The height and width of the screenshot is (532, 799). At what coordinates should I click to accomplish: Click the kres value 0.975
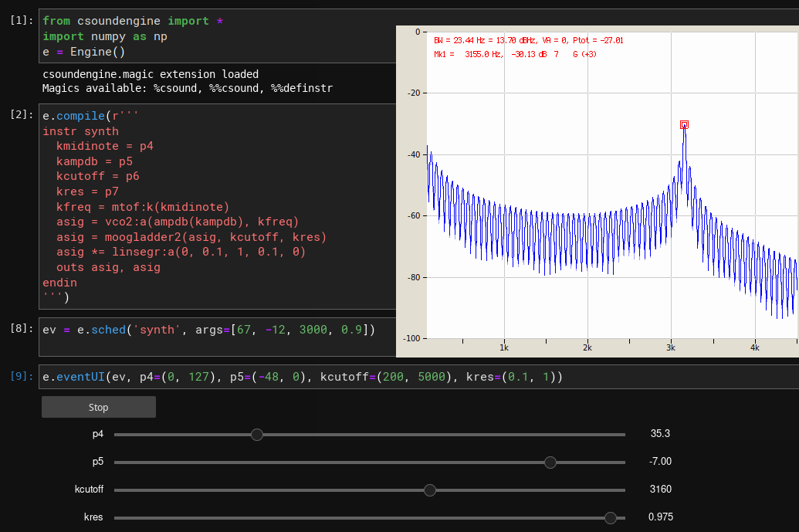[660, 517]
